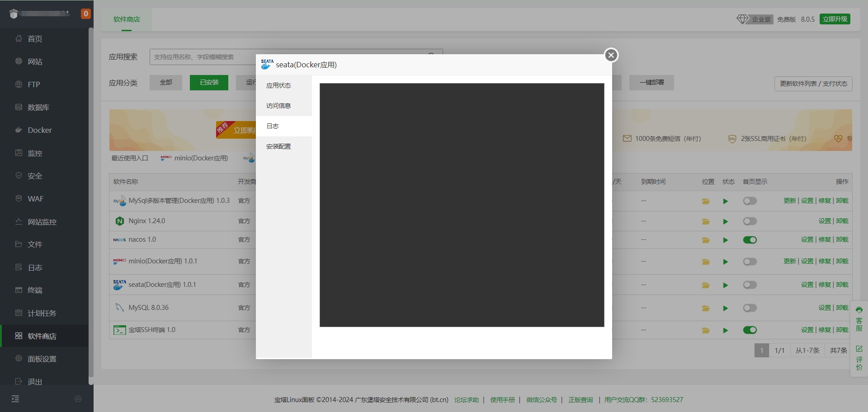Click 更新软件列表 / 支付状态 button

pyautogui.click(x=813, y=84)
